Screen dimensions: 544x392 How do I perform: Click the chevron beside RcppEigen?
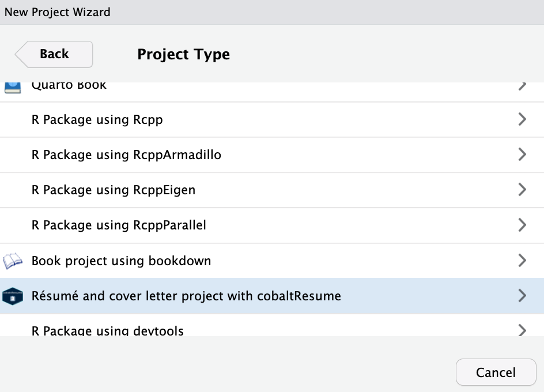522,190
